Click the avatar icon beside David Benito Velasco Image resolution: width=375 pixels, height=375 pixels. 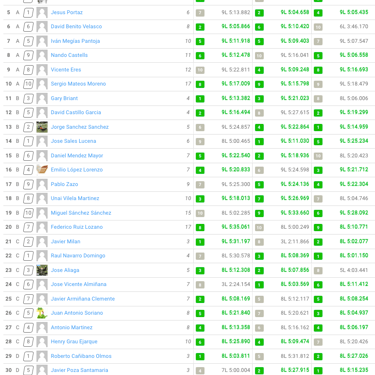coord(42,27)
